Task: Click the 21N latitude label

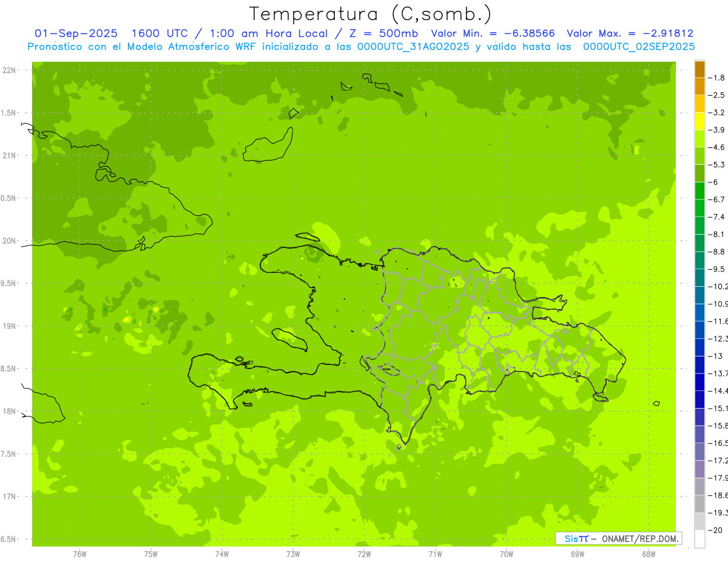Action: [9, 155]
